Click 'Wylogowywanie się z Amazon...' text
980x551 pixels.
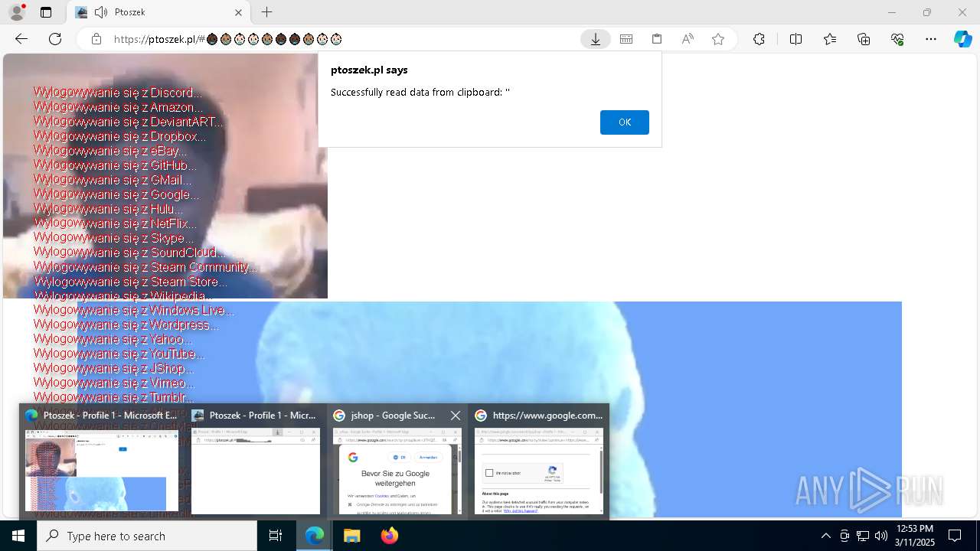pos(118,108)
